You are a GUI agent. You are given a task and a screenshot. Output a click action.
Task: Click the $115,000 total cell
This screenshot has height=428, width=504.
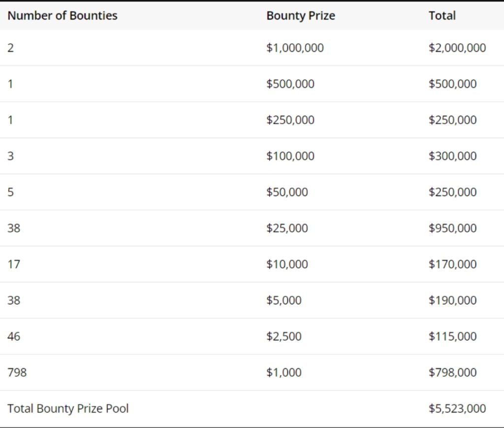coord(452,337)
